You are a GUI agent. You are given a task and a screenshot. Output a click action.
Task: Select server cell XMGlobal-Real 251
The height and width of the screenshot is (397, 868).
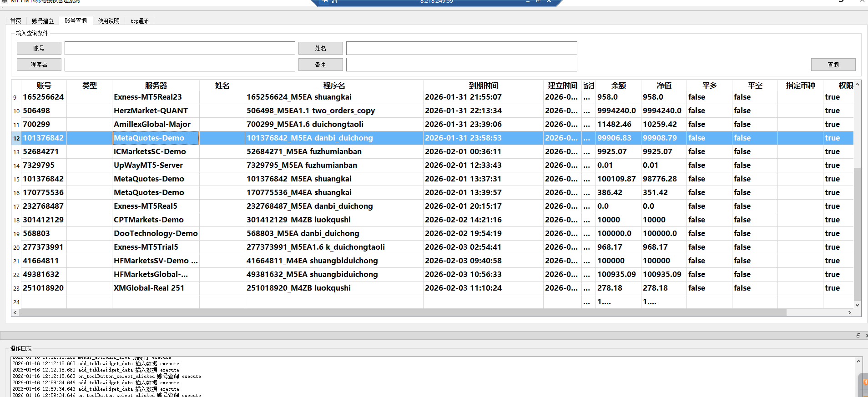[x=156, y=288]
